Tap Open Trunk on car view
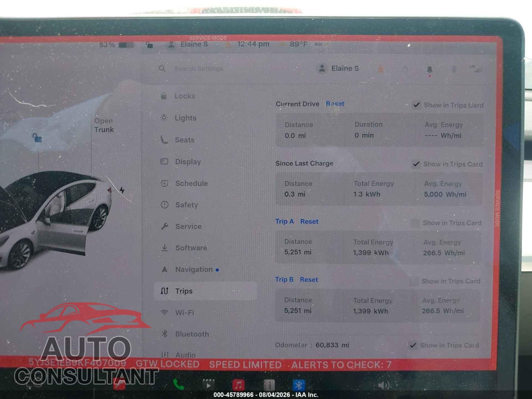The image size is (532, 399). coord(104,125)
